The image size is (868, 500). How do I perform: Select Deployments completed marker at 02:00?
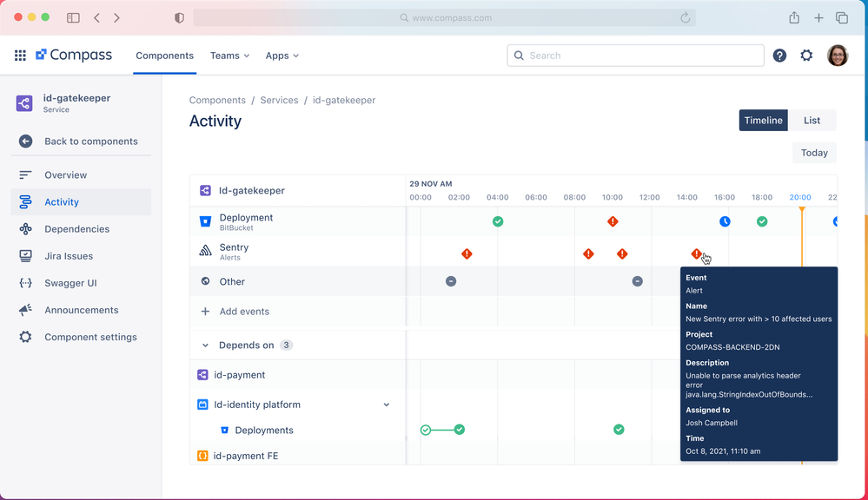pyautogui.click(x=460, y=430)
